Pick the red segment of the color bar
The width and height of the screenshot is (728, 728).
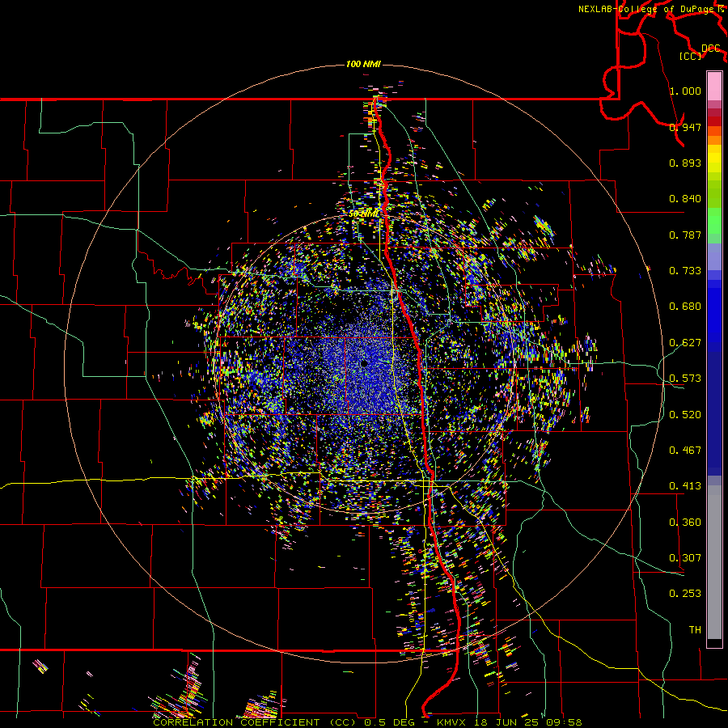[714, 121]
